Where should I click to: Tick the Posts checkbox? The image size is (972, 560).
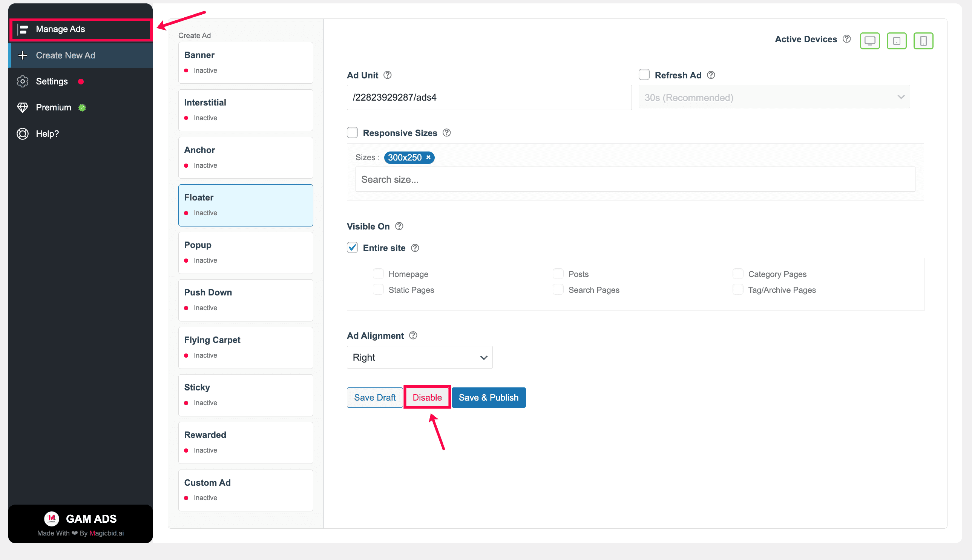[x=558, y=274]
